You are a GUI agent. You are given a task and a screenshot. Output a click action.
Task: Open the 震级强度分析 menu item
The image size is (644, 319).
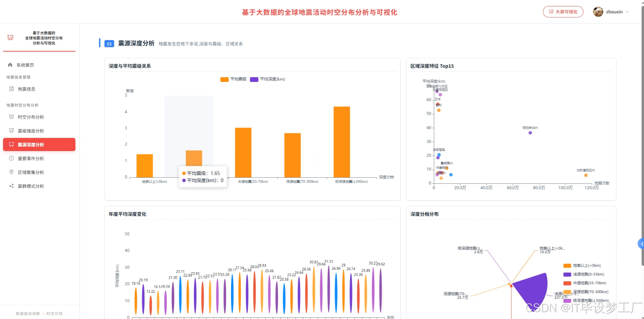tap(39, 131)
